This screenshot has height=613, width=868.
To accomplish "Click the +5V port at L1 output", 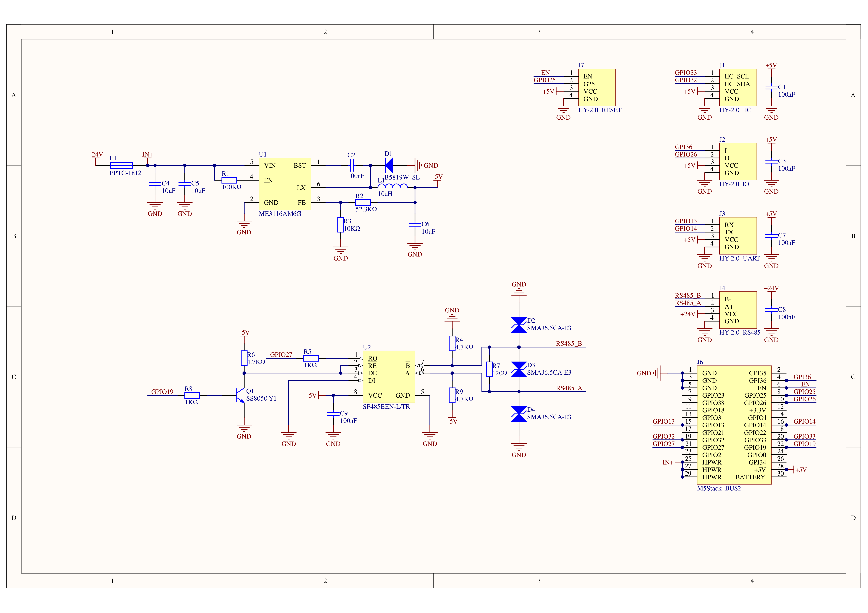I will point(437,181).
